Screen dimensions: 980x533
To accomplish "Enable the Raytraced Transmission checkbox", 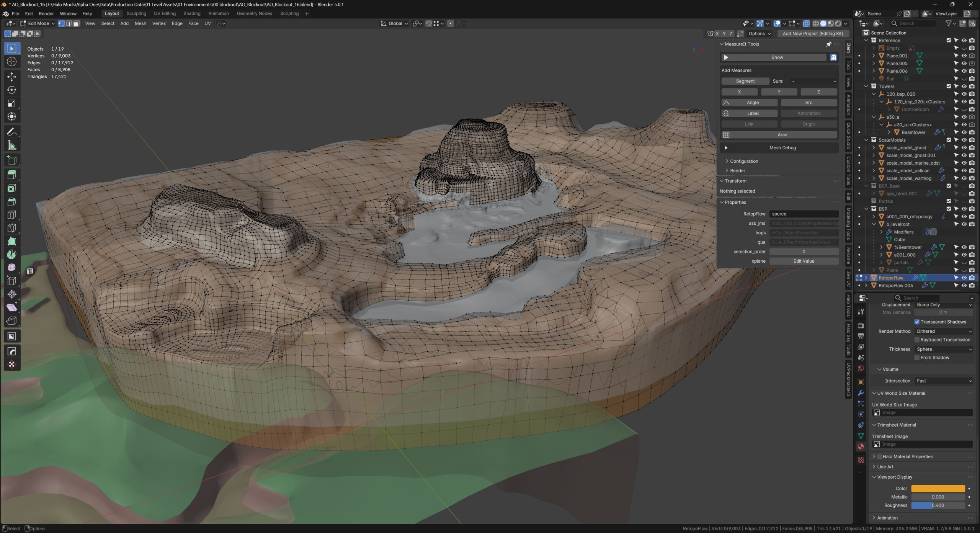I will pos(917,340).
